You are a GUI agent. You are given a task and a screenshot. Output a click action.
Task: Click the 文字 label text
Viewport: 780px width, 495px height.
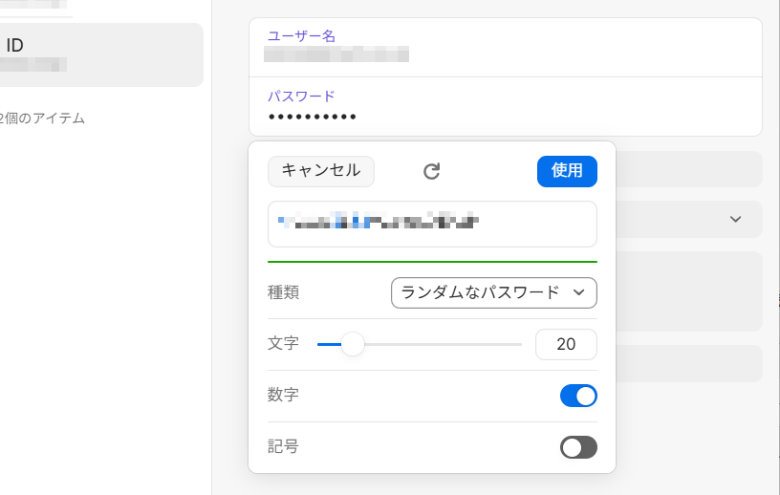click(x=283, y=343)
